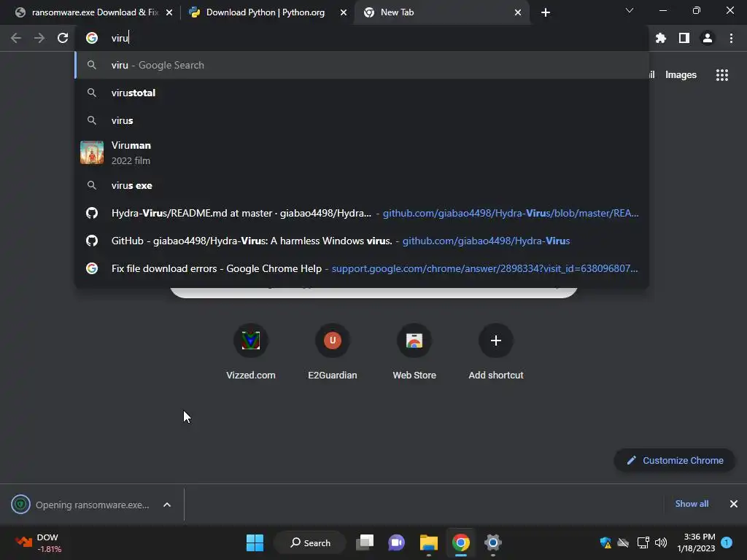Click the OneDrive cloud tray icon
747x560 pixels.
click(623, 542)
